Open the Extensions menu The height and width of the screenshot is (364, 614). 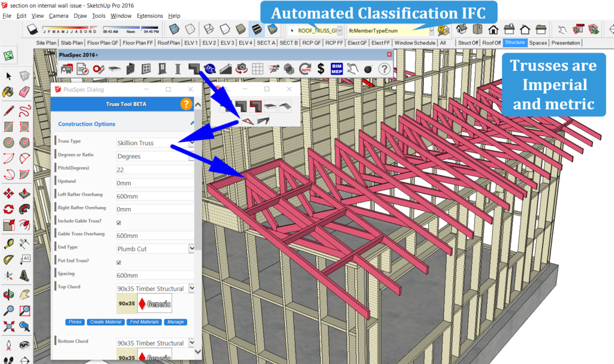[149, 16]
